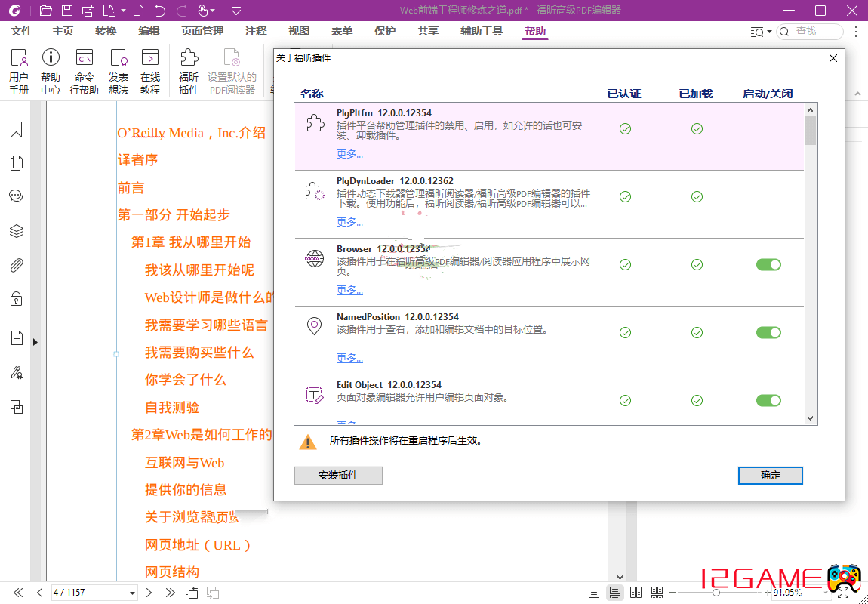Click 更多 link under PlgPltfm

pyautogui.click(x=350, y=155)
